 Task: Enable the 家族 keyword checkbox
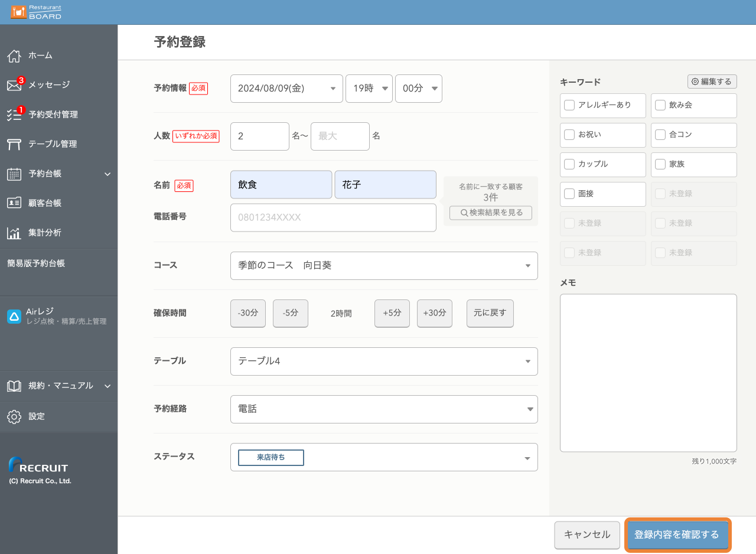coord(660,164)
